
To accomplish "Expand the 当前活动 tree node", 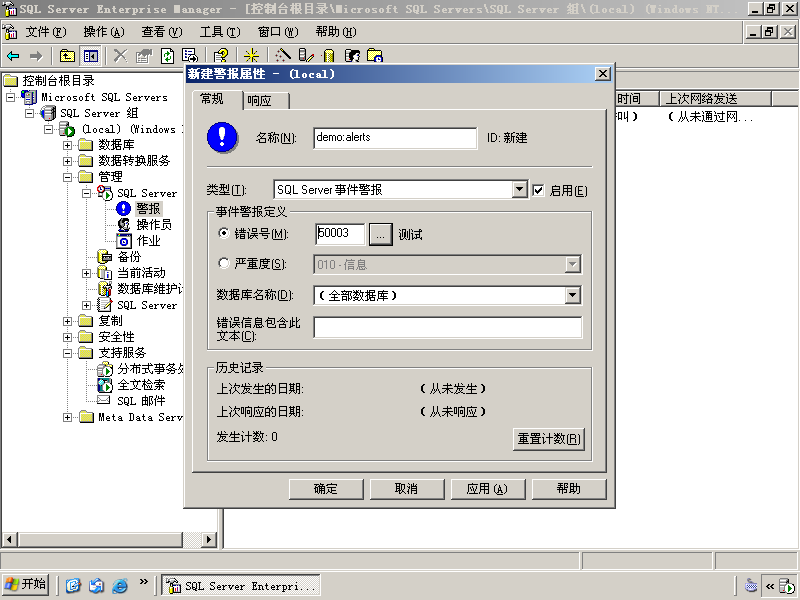I will coord(87,273).
